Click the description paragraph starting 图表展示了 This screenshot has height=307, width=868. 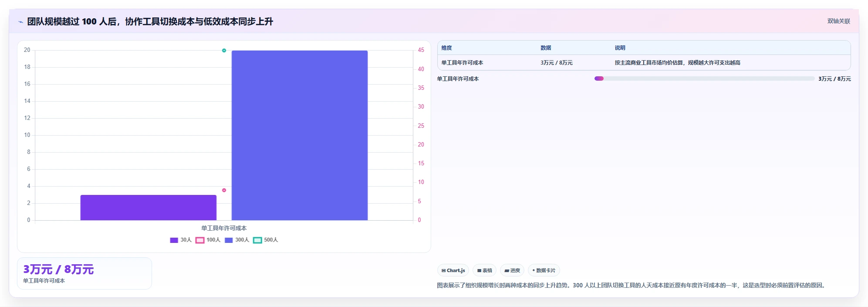point(632,285)
